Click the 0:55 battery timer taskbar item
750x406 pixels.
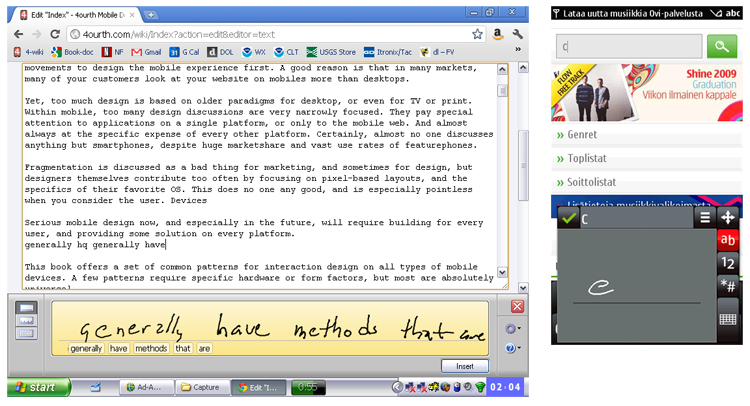point(308,387)
